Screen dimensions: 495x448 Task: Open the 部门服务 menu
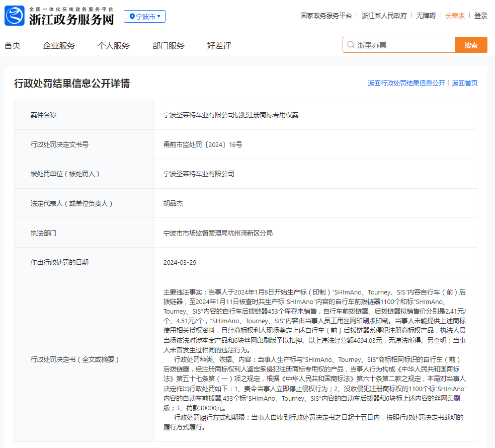tap(168, 45)
